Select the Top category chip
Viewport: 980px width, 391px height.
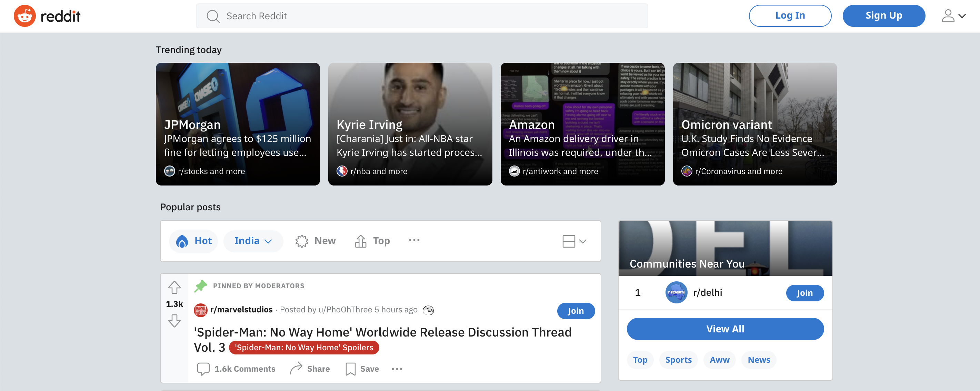640,360
